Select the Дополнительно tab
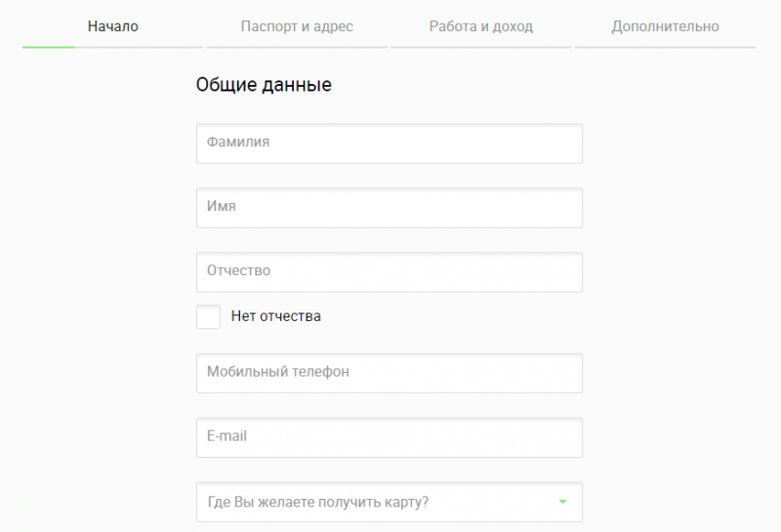The width and height of the screenshot is (781, 532). point(665,26)
